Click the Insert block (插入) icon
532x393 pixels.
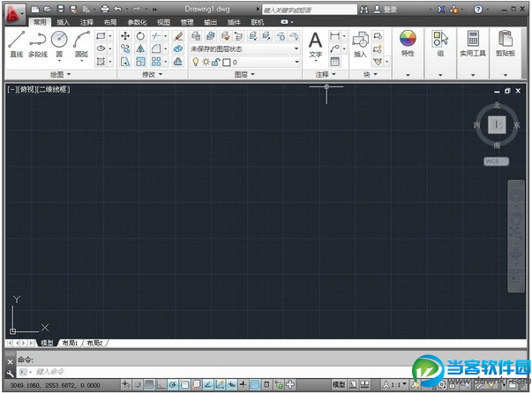(360, 44)
